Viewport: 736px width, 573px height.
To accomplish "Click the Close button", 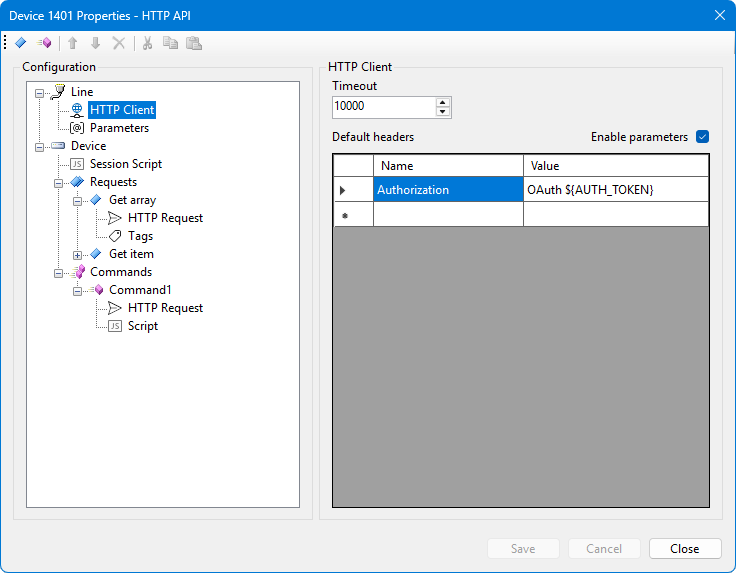I will pyautogui.click(x=685, y=549).
